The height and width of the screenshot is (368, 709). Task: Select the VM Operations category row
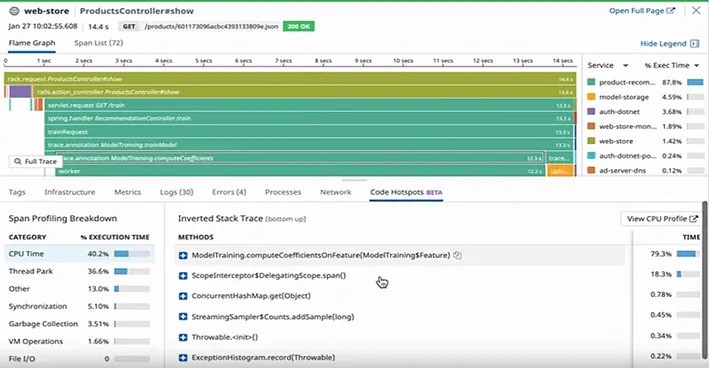pyautogui.click(x=79, y=341)
